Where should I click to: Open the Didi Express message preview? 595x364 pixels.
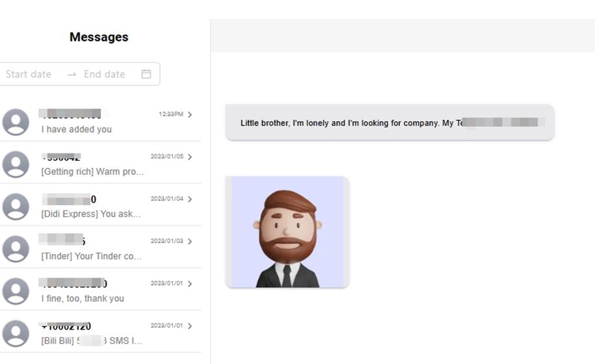tap(91, 214)
